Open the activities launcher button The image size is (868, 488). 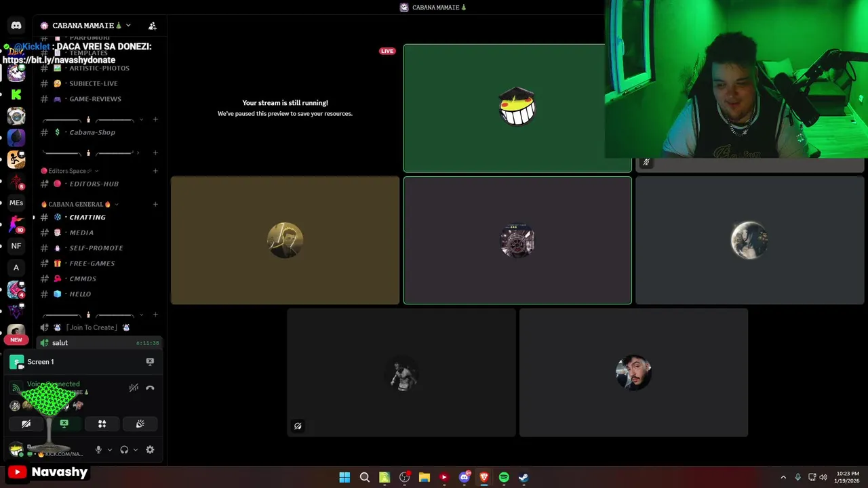102,424
